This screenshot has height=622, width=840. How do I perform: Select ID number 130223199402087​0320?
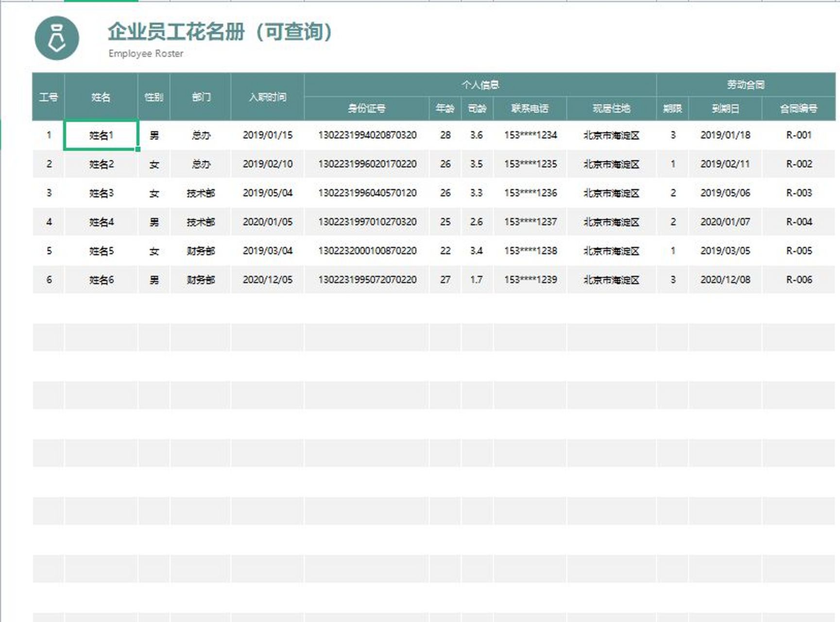pyautogui.click(x=367, y=135)
